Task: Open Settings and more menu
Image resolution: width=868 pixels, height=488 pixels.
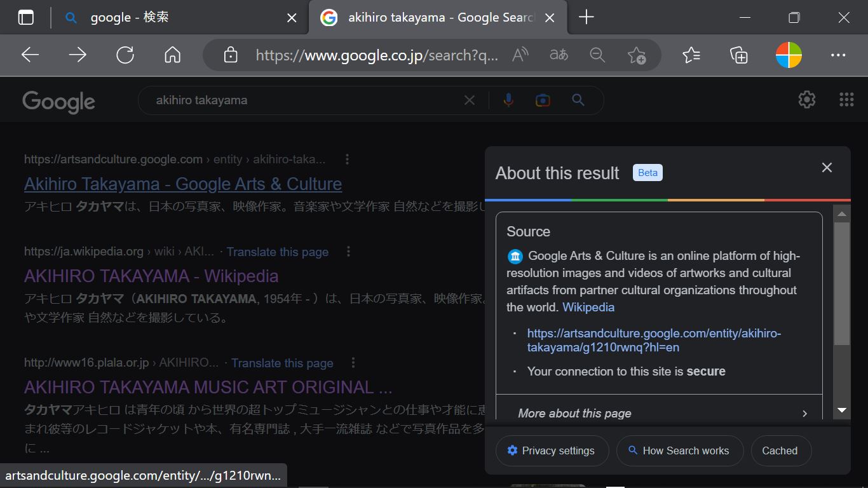Action: 838,55
